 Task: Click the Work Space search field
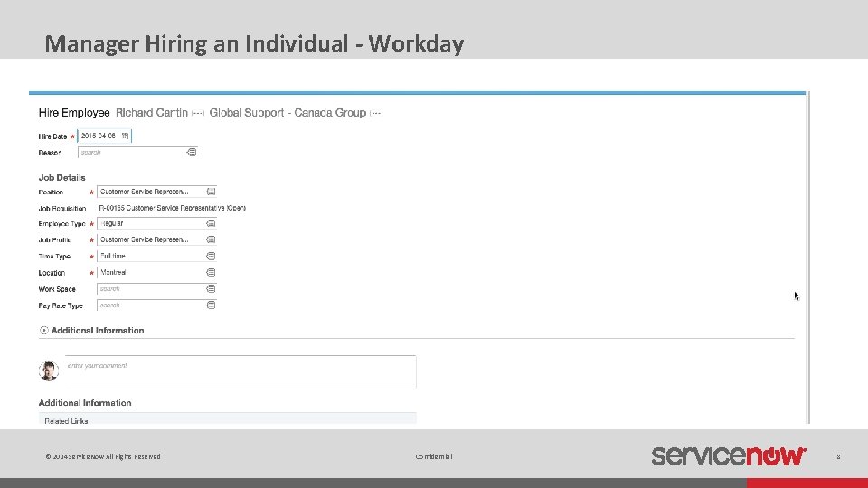coord(156,289)
